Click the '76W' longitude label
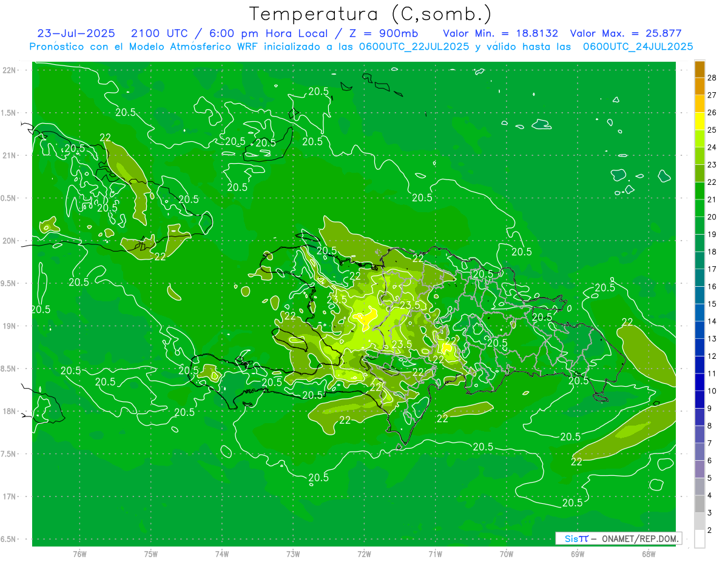 tap(79, 554)
